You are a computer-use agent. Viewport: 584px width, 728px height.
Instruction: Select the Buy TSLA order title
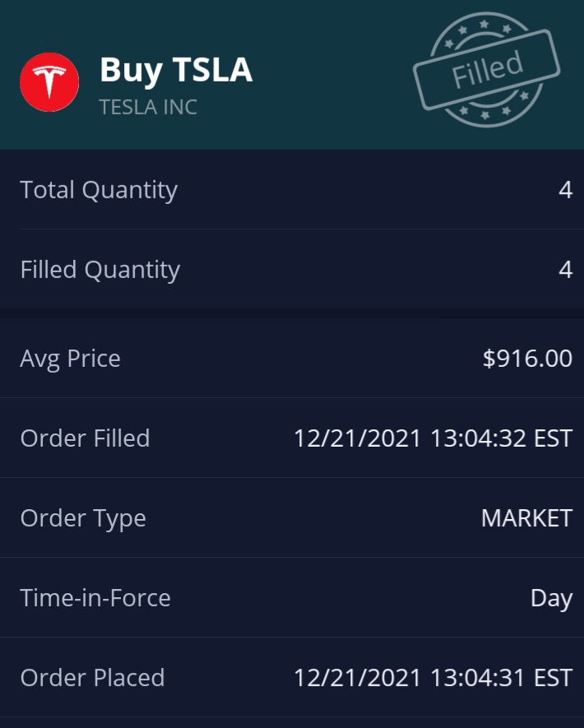[175, 70]
